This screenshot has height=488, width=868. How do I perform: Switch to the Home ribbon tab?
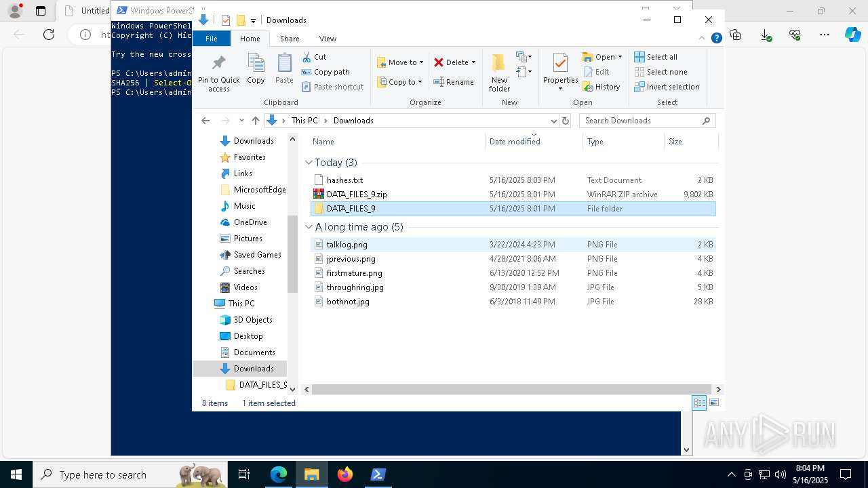coord(250,39)
